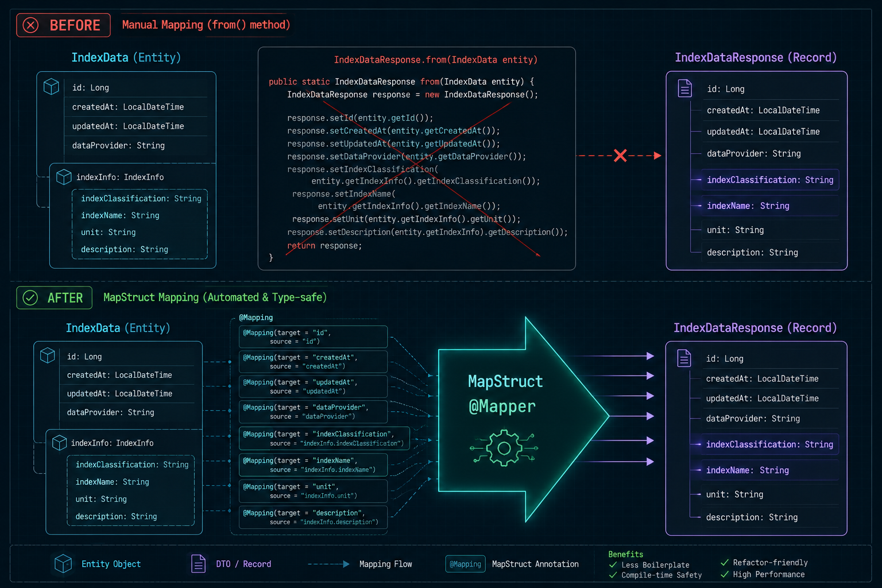
Task: Click the cube icon beside indexInfo in BEFORE section
Action: (64, 177)
